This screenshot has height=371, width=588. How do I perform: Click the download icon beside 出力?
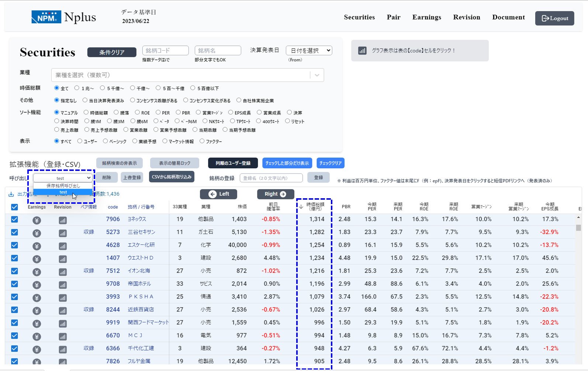pyautogui.click(x=11, y=194)
